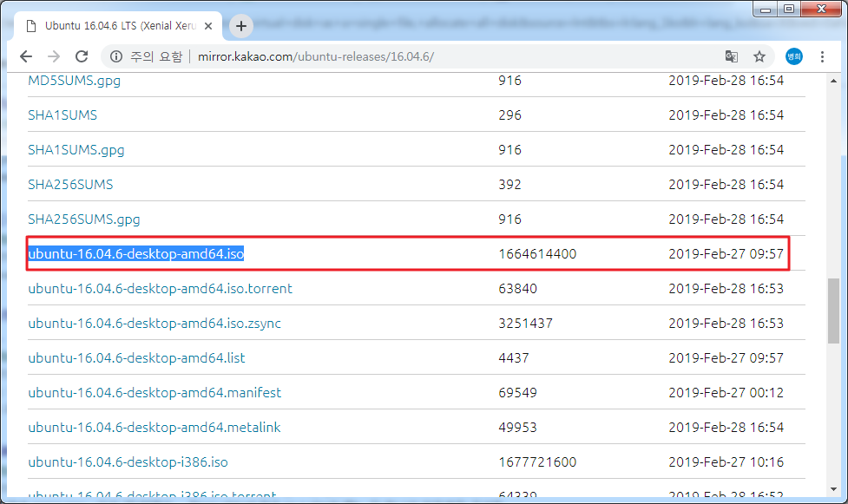Download ubuntu-16.04.6-desktop-amd64.iso

point(136,253)
